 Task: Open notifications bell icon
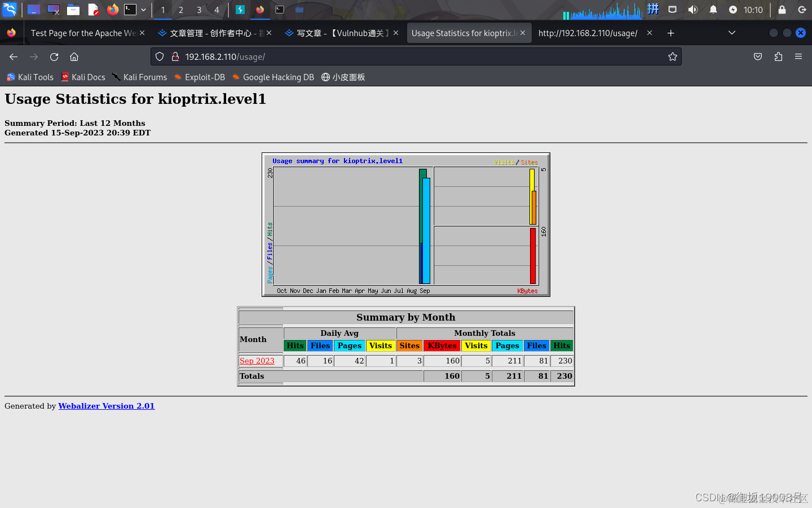(713, 10)
